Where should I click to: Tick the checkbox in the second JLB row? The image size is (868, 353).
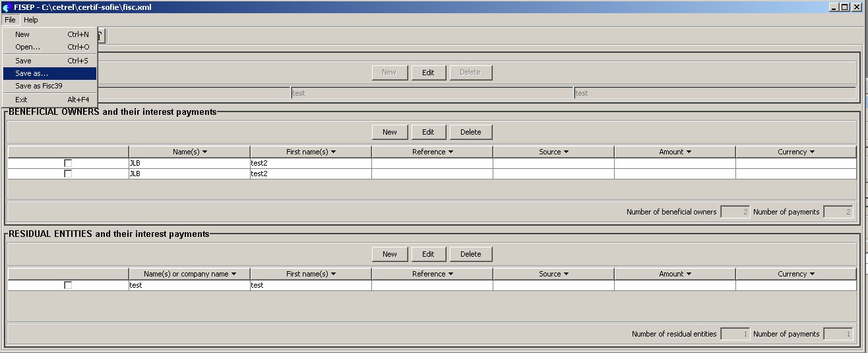[x=68, y=174]
